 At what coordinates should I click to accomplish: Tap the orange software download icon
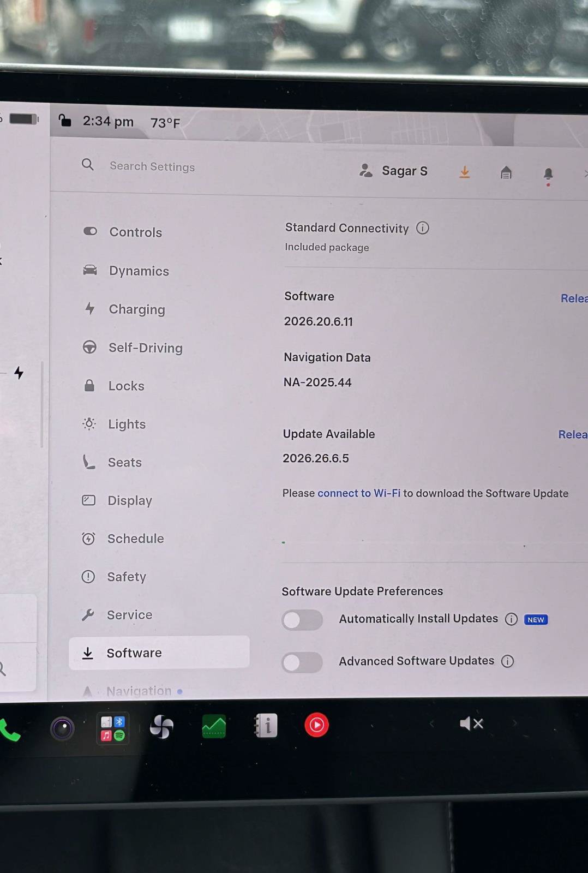click(465, 172)
